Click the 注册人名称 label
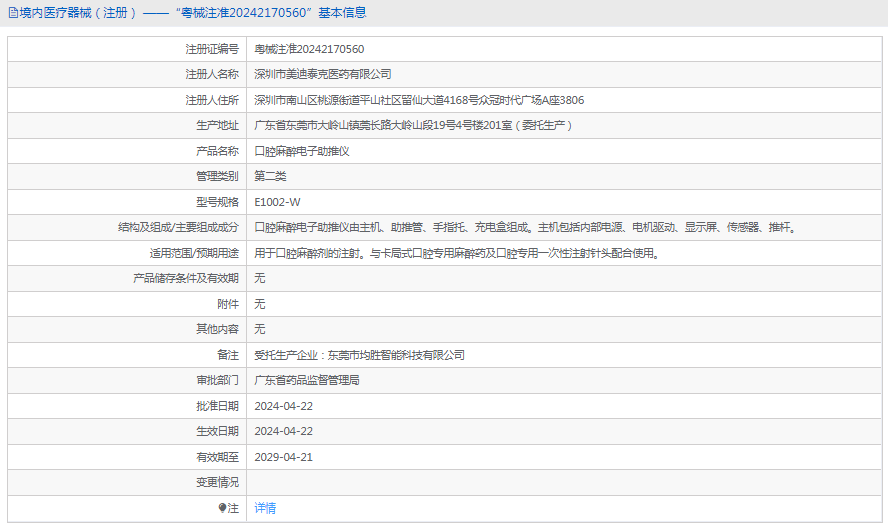Viewport: 888px width, 528px height. [212, 74]
